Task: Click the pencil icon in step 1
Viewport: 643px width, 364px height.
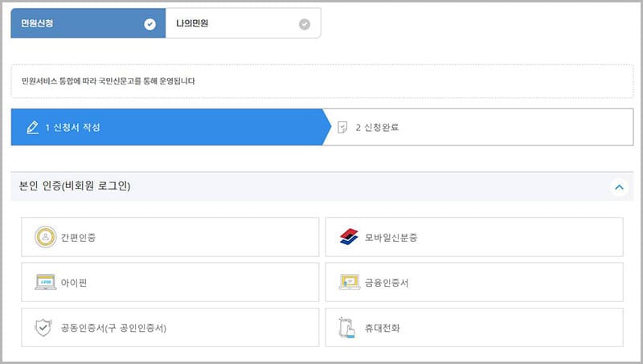Action: pyautogui.click(x=32, y=128)
